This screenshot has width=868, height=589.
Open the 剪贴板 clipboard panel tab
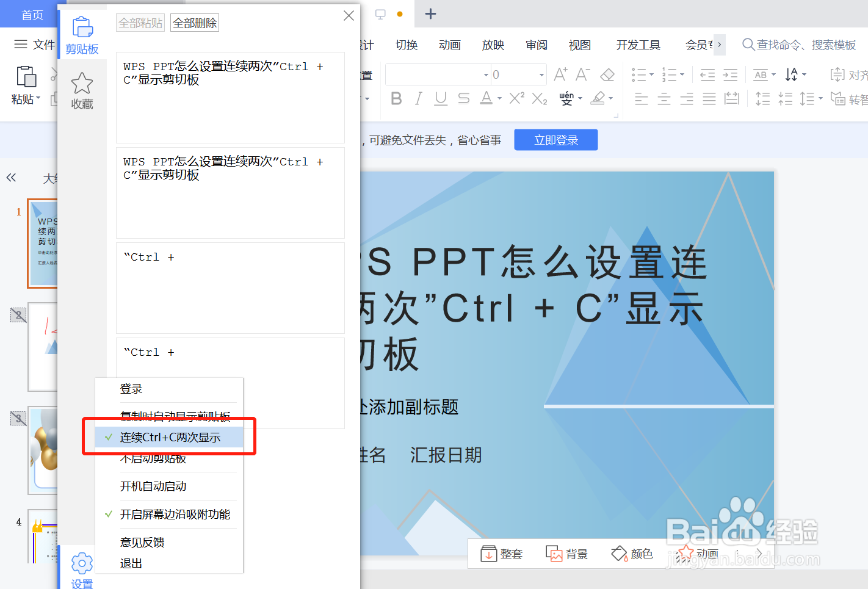(82, 35)
